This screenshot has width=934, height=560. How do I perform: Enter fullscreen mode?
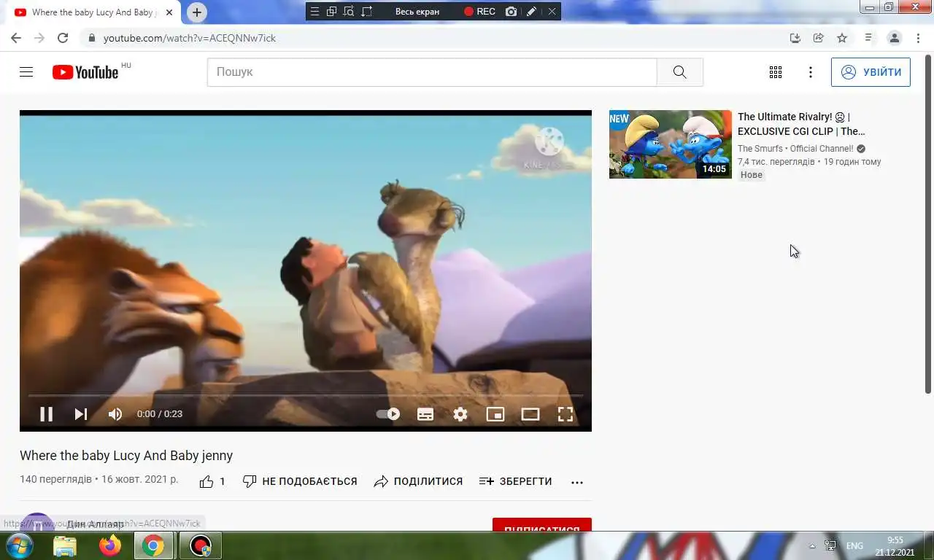566,414
